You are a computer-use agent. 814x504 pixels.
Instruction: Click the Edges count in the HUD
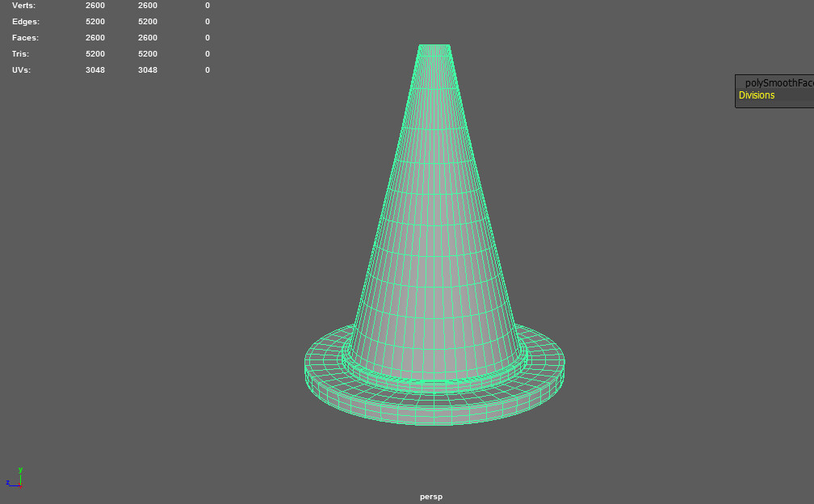pos(94,21)
